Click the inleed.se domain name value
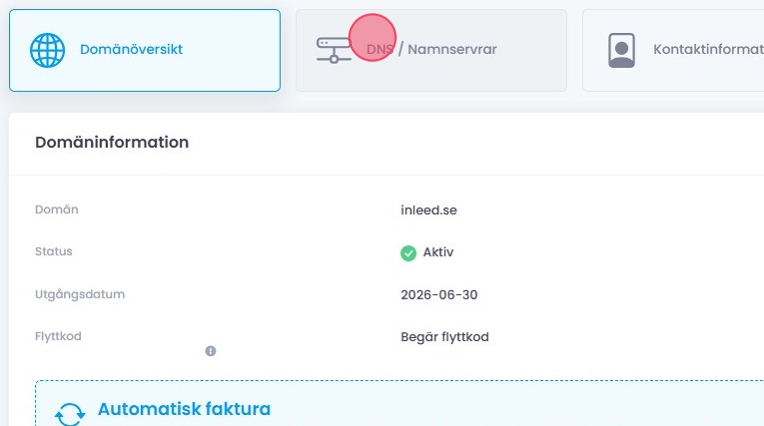 (428, 210)
